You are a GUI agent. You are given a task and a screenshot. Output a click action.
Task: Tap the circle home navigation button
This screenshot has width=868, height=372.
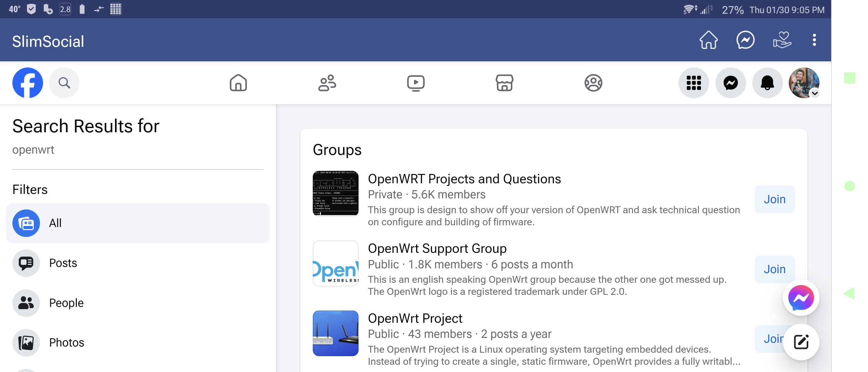click(849, 186)
